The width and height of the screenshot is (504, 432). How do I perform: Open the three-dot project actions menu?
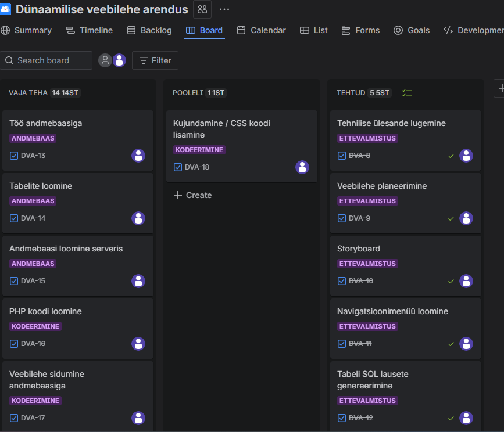click(224, 9)
